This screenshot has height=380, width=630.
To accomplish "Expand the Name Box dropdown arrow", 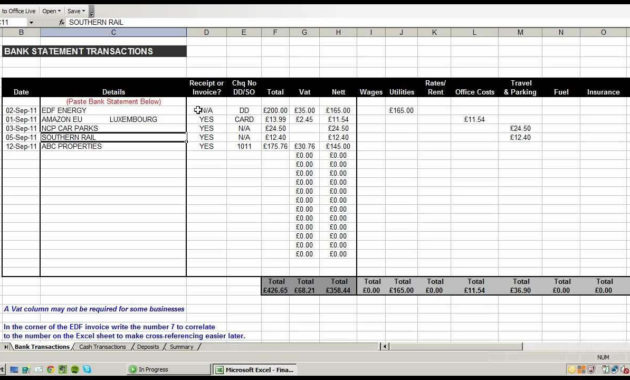I will (x=31, y=22).
